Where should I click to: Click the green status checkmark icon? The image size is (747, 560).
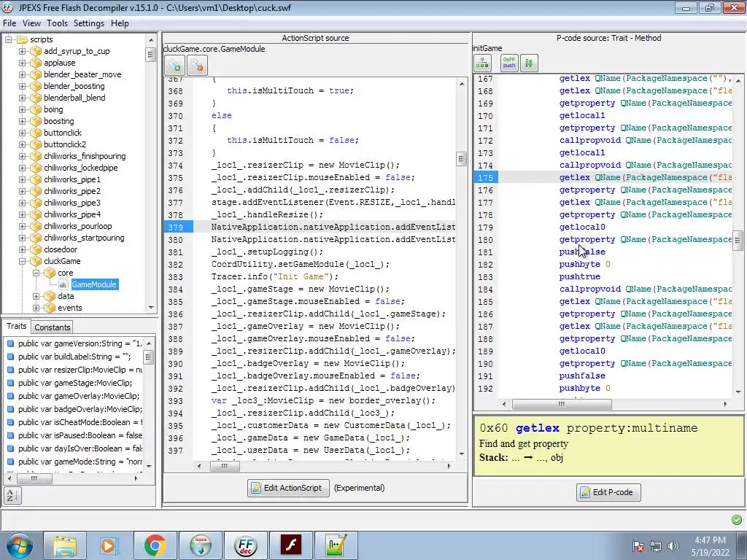(x=737, y=519)
